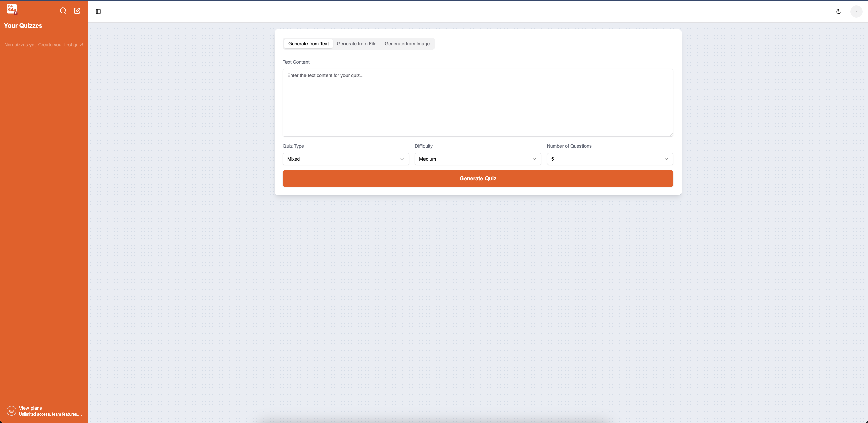Collapse the sidebar using the panel toggle icon
This screenshot has height=423, width=868.
click(98, 11)
